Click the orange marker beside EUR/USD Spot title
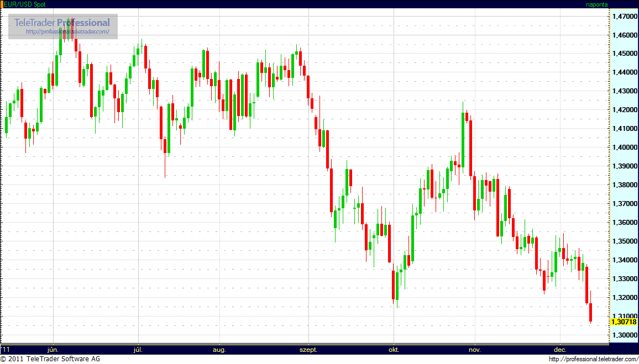The height and width of the screenshot is (364, 639). (x=2, y=4)
